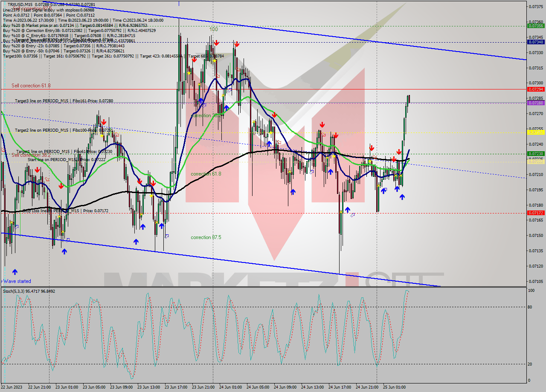Select the 'Sell correction 61.8' label

31,86
